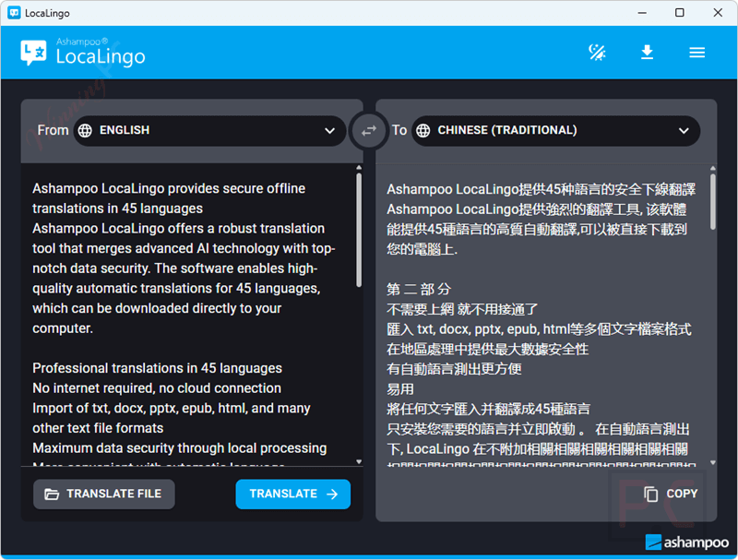Click the LocaLingo title bar app icon
This screenshot has height=560, width=738.
coord(15,13)
